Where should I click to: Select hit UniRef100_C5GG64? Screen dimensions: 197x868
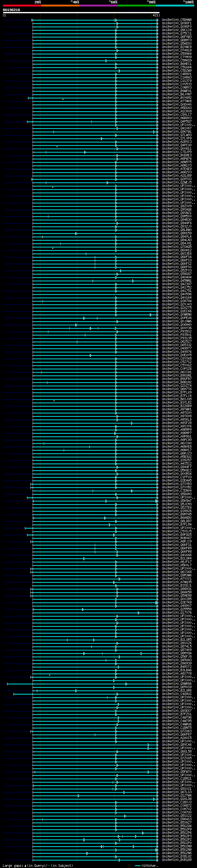[177, 67]
